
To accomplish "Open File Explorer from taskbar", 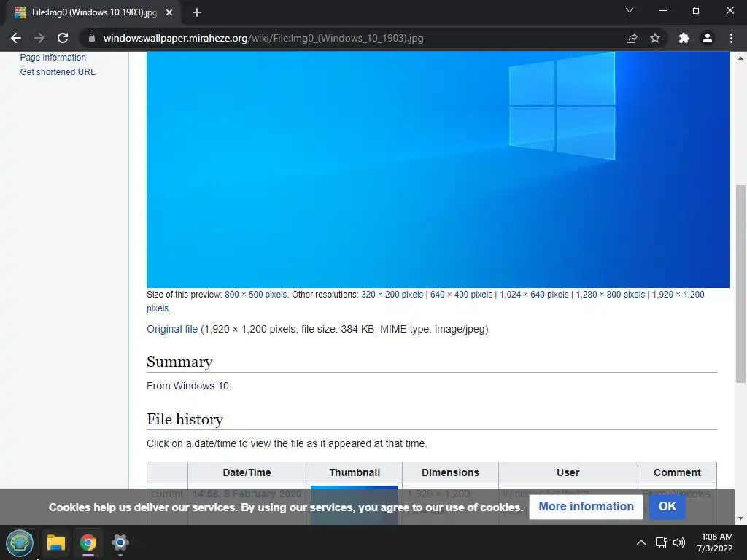I will click(x=55, y=542).
